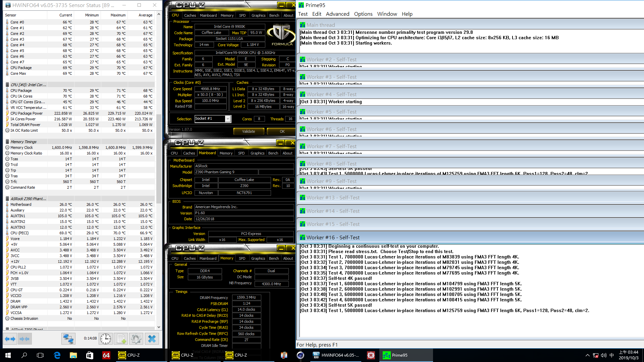This screenshot has height=362, width=644.
Task: Open HWiNFO sensor settings gear icon
Action: tap(136, 339)
